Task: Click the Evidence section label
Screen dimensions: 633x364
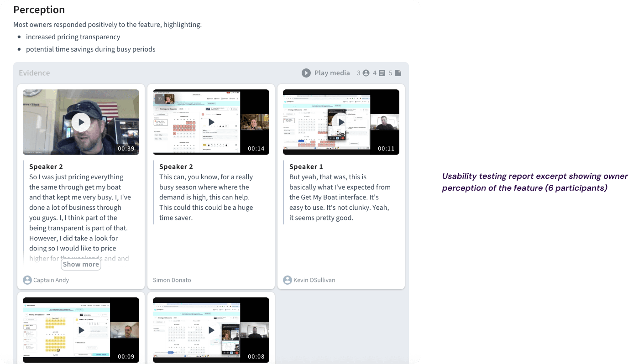Action: tap(35, 73)
